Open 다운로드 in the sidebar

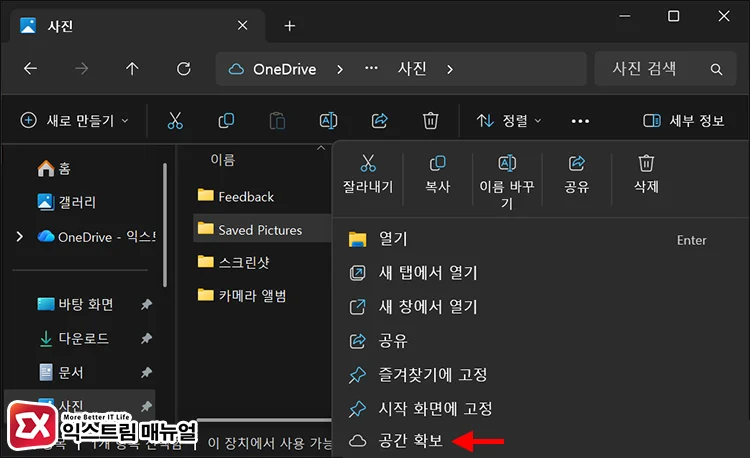(73, 338)
